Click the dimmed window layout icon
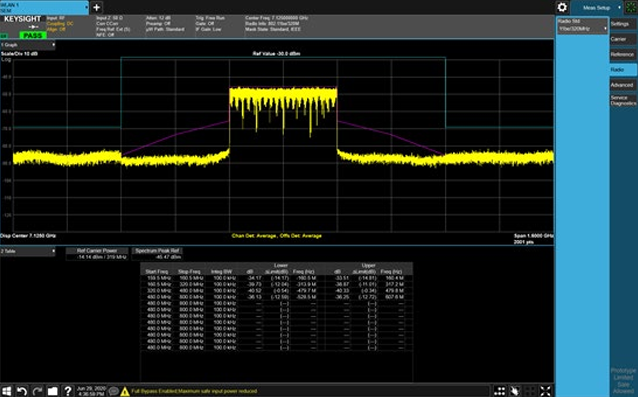Viewport: 638px width, 397px height. [x=531, y=391]
